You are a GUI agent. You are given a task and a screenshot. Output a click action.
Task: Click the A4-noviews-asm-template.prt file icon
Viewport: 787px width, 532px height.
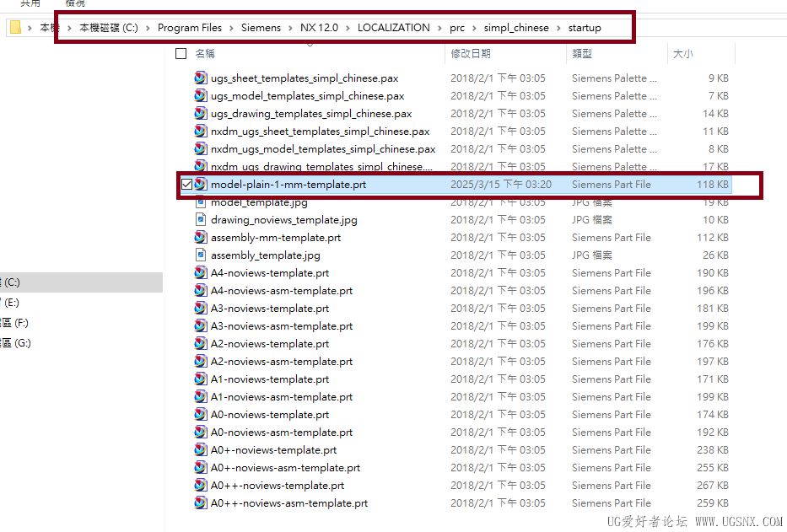pos(200,290)
